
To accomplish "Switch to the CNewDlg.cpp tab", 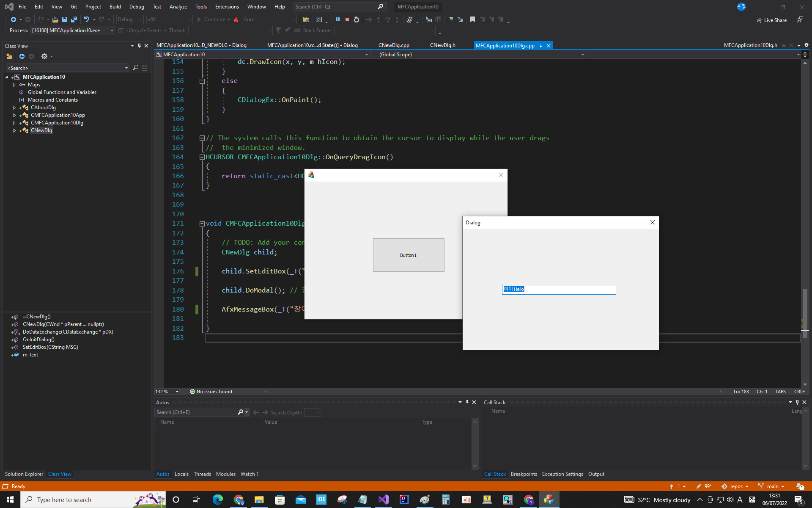I will [394, 45].
